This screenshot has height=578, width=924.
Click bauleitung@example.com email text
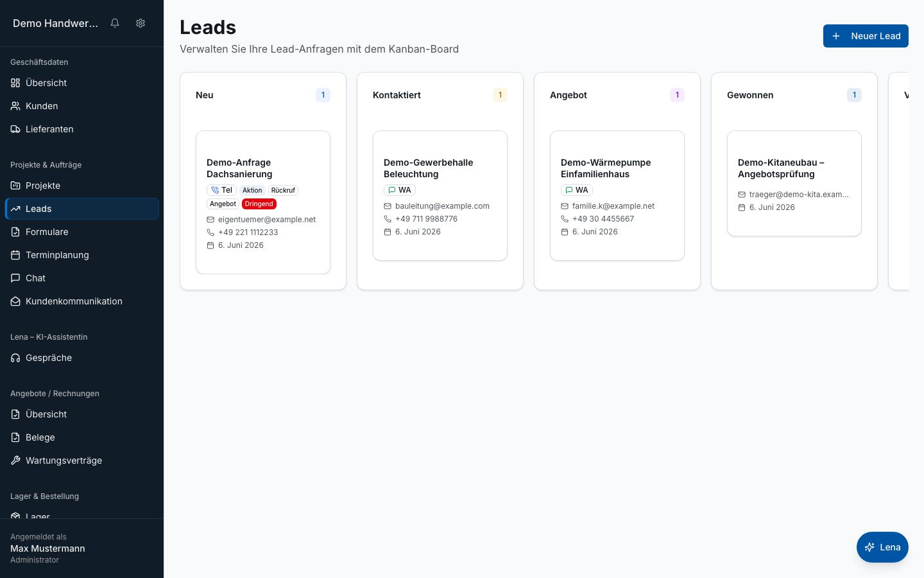tap(442, 206)
